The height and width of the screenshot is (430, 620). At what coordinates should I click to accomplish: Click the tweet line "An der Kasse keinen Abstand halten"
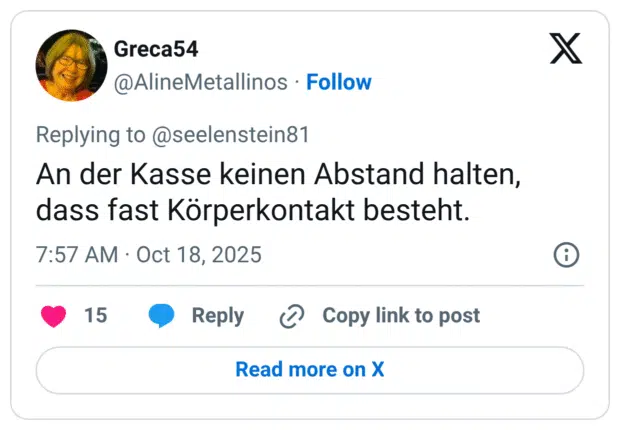(x=279, y=174)
